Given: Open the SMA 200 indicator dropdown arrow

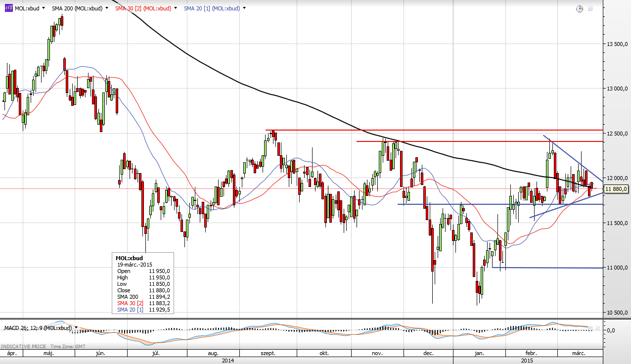Looking at the screenshot, I should point(107,8).
